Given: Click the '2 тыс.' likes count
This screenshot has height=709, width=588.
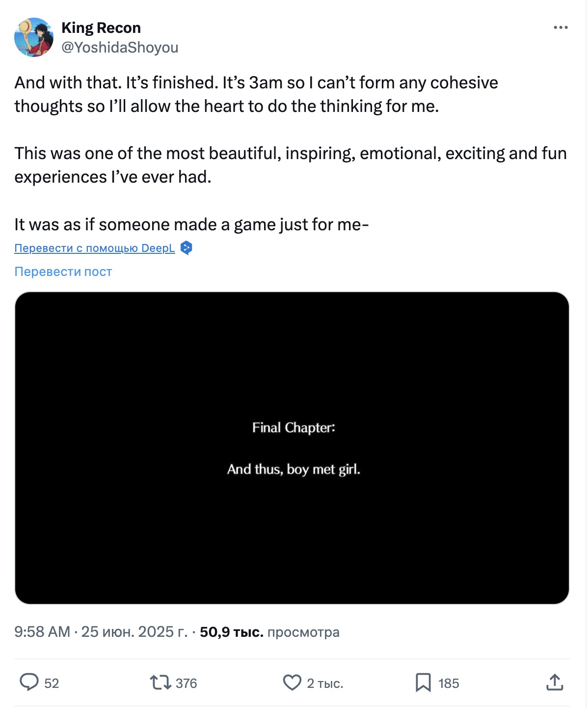Looking at the screenshot, I should [x=325, y=683].
